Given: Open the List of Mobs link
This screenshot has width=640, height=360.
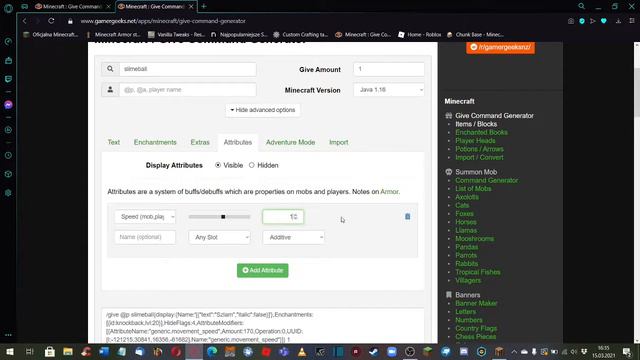Looking at the screenshot, I should [473, 189].
